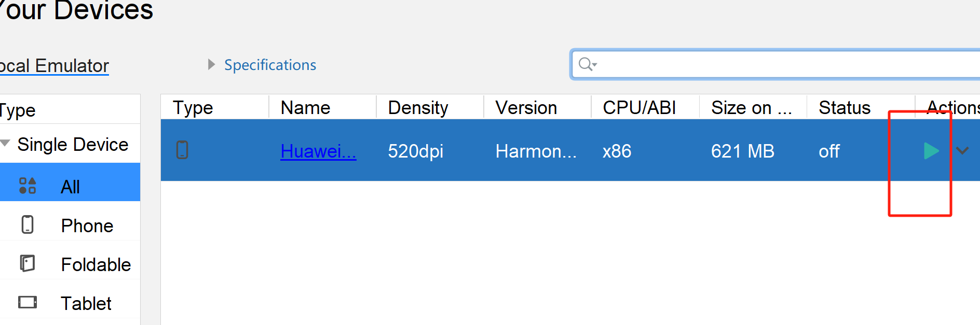Sort by Status column header

point(845,108)
